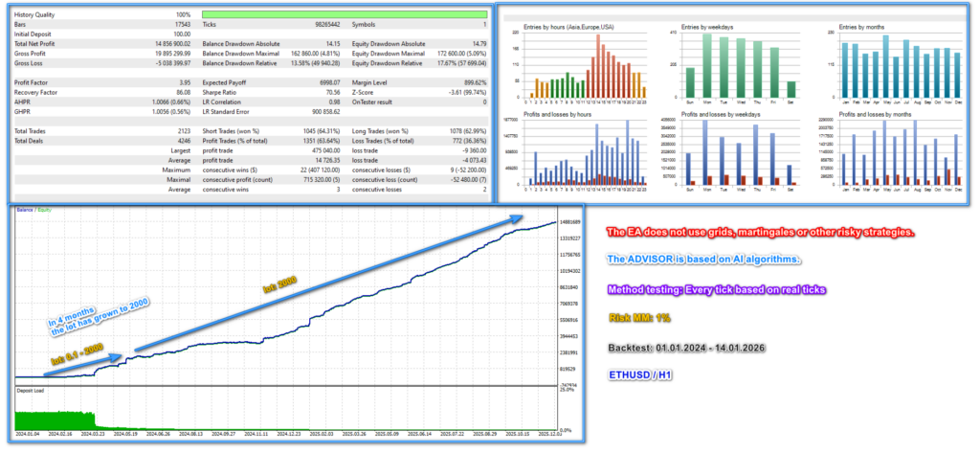The height and width of the screenshot is (453, 980).
Task: Click the 2024.01.04 date on timeline
Action: point(26,432)
